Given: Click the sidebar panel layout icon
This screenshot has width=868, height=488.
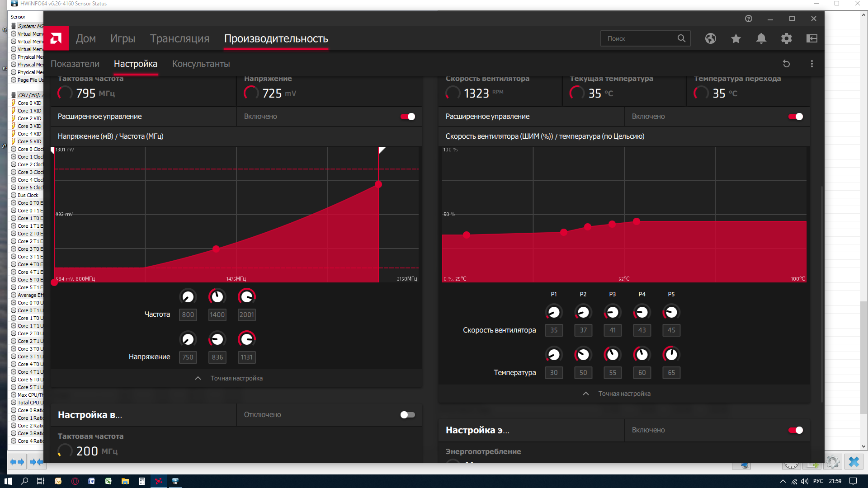Looking at the screenshot, I should pos(811,38).
